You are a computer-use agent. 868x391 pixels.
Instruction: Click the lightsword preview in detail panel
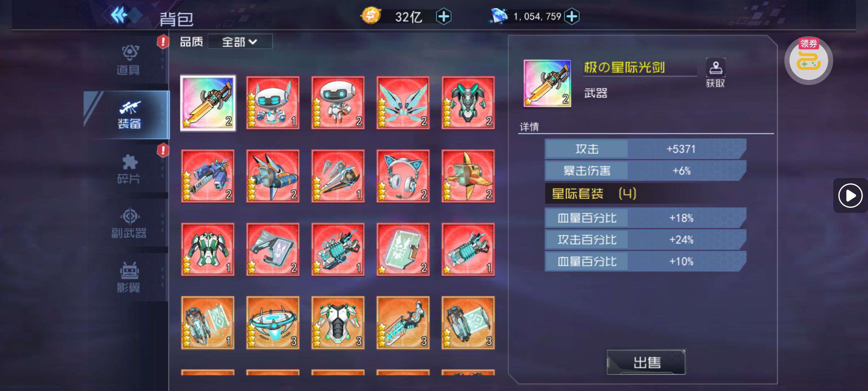547,84
